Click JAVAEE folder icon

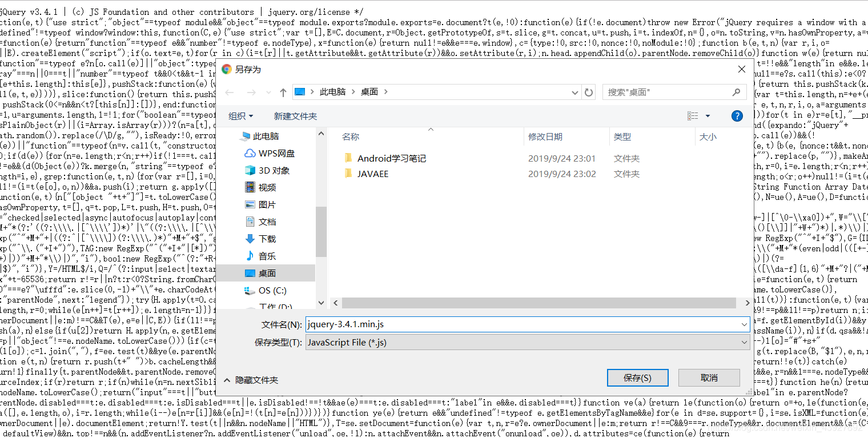pos(348,173)
